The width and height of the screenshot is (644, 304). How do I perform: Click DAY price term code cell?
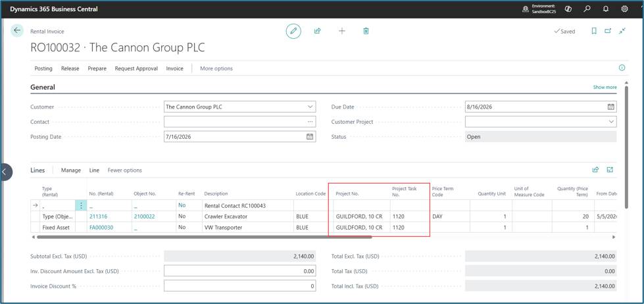click(x=450, y=216)
